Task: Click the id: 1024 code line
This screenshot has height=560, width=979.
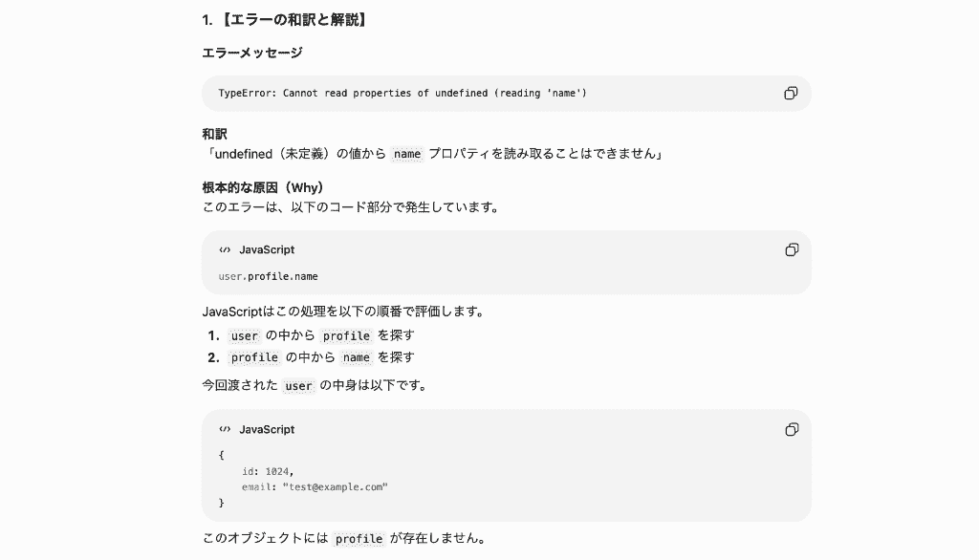Action: click(x=268, y=471)
